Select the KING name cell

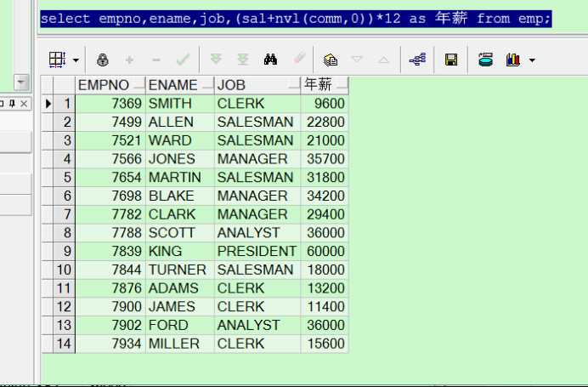pos(179,251)
